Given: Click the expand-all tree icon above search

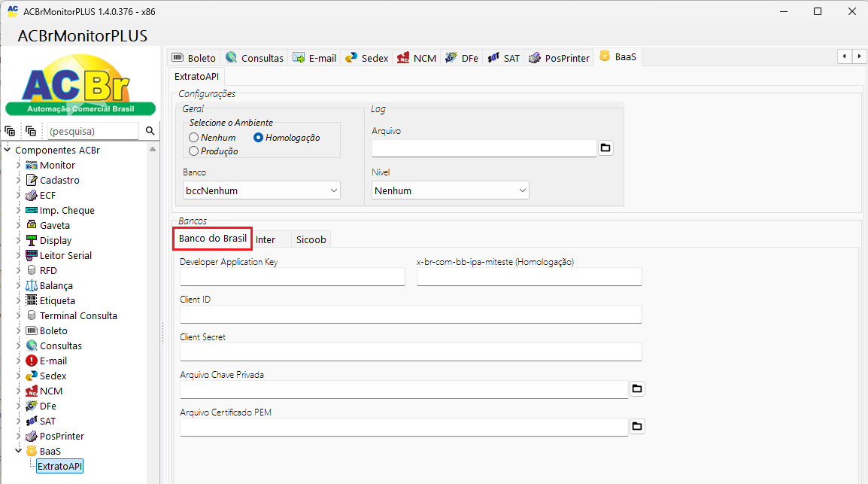Looking at the screenshot, I should (x=10, y=131).
